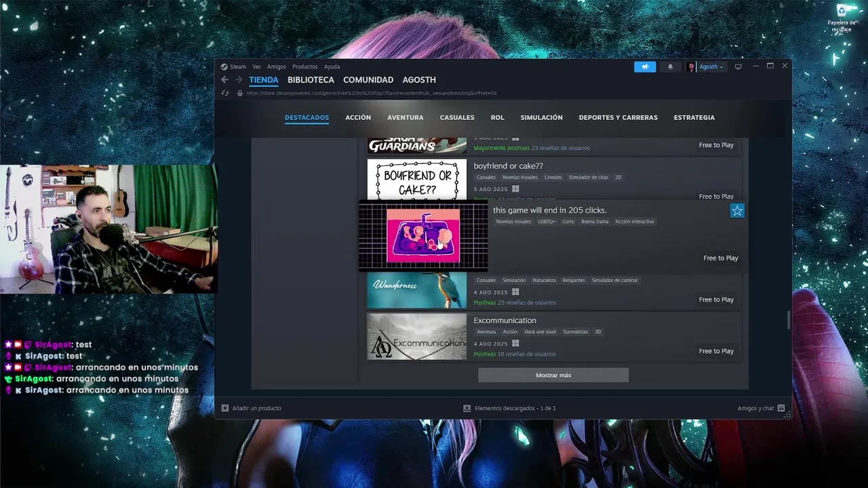This screenshot has width=868, height=488.
Task: Click the store page vertical scrollbar
Action: [x=788, y=320]
